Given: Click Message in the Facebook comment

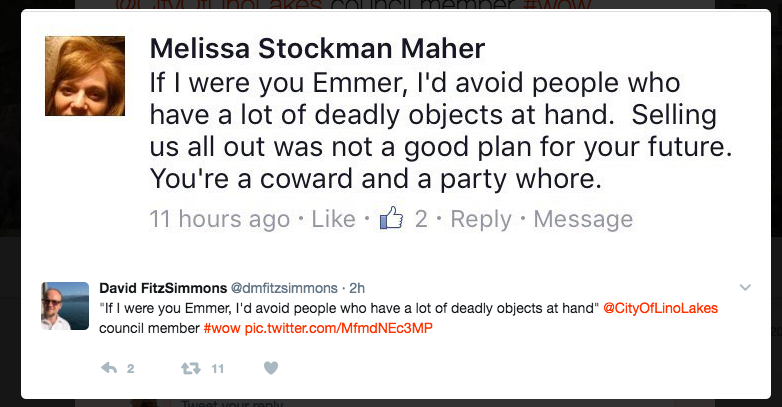Looking at the screenshot, I should tap(583, 219).
